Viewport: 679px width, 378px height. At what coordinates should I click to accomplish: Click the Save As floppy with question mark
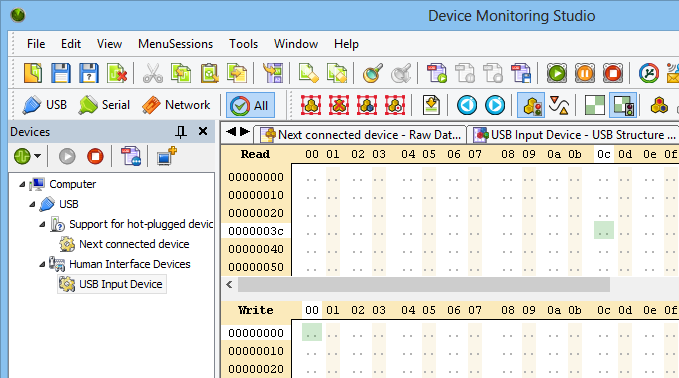click(89, 73)
